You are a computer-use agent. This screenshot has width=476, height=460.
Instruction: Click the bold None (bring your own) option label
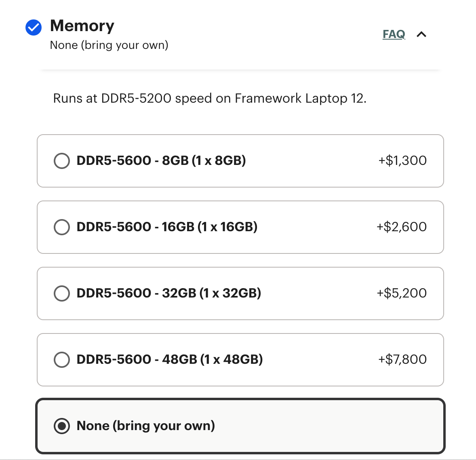click(x=146, y=426)
